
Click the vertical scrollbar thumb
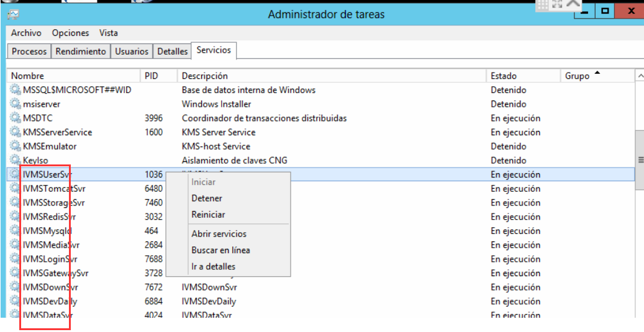coord(640,159)
